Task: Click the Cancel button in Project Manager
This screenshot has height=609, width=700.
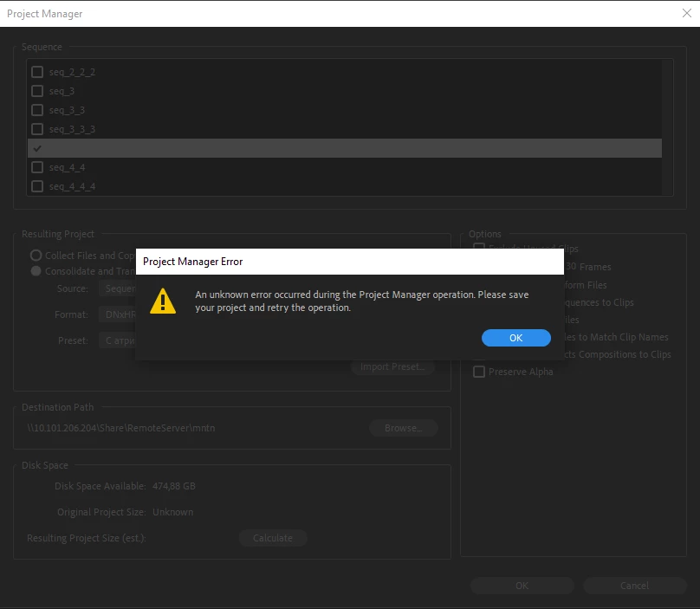Action: tap(634, 586)
